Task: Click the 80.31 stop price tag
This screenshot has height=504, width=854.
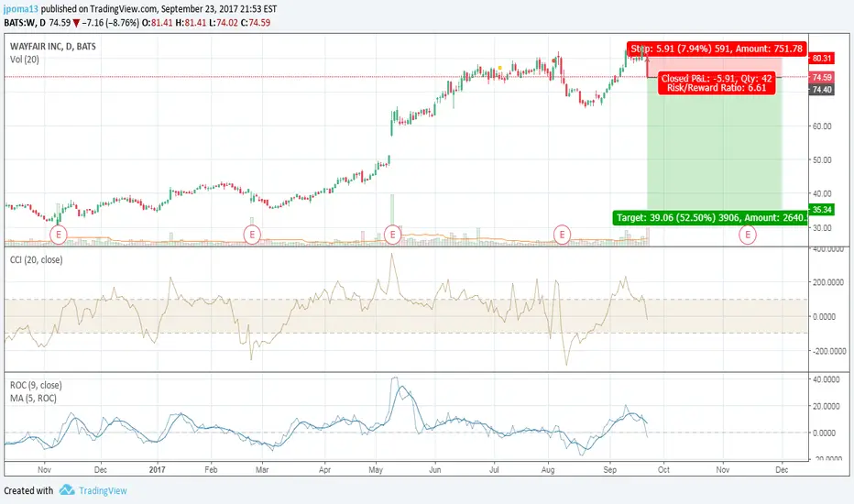Action: click(x=822, y=59)
